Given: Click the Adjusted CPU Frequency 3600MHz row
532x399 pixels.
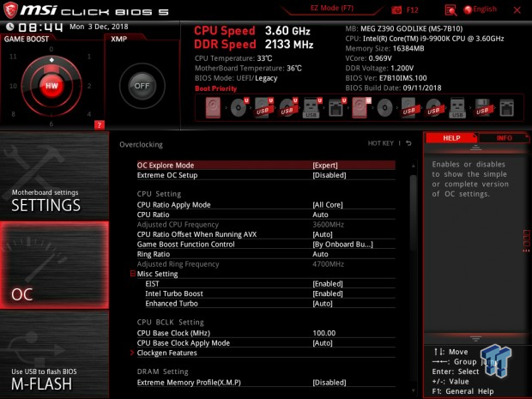Looking at the screenshot, I should click(266, 225).
